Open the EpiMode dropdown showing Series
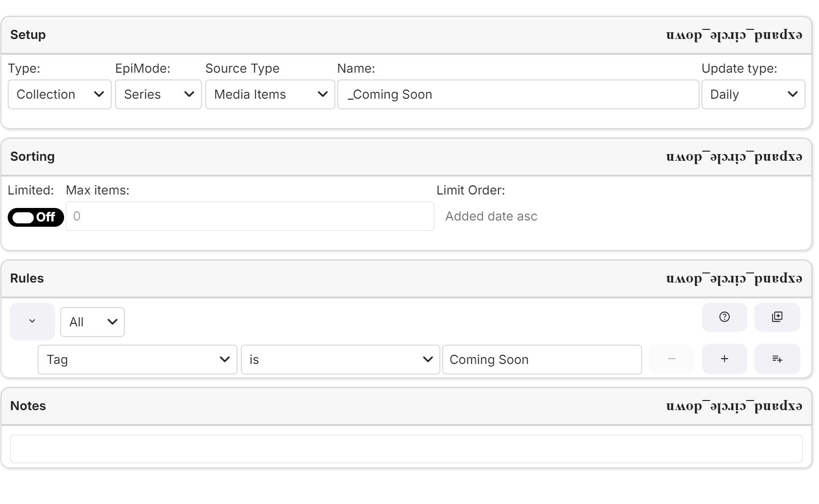Image resolution: width=819 pixels, height=504 pixels. tap(158, 94)
